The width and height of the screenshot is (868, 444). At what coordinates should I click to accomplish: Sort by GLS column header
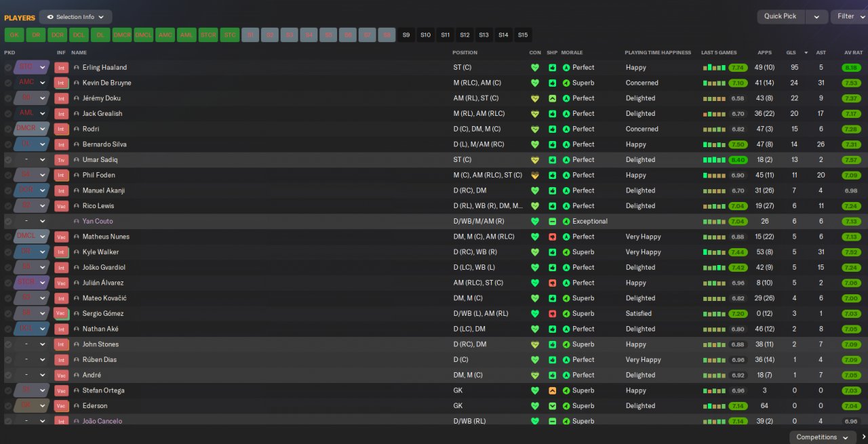point(791,52)
